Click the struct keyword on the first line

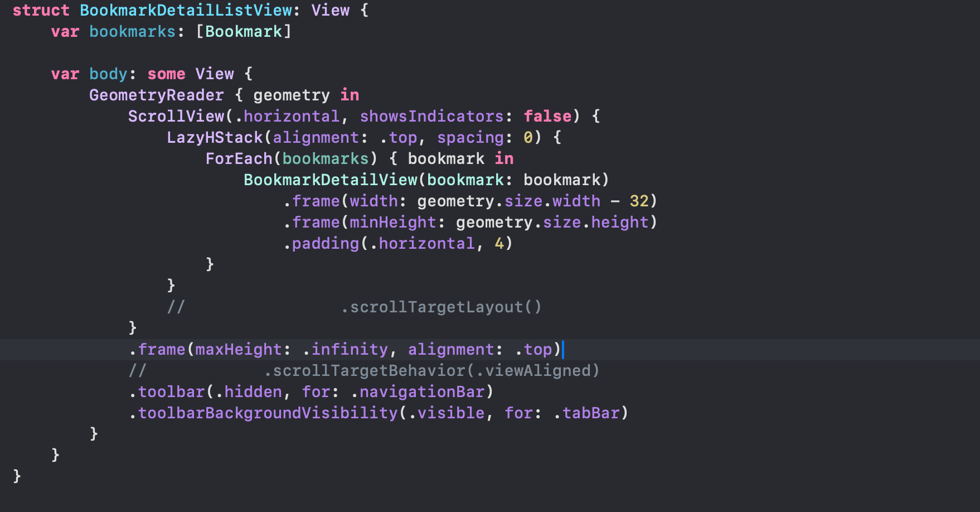[41, 11]
